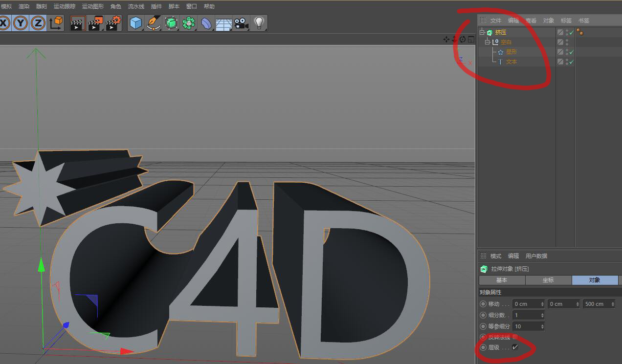Select the spline pen tool icon
The image size is (622, 364).
[154, 23]
